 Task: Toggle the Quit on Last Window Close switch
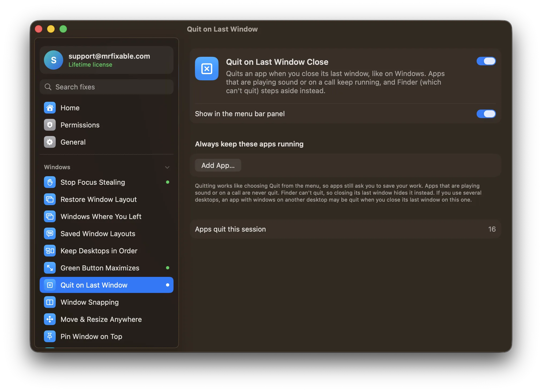[x=486, y=61]
